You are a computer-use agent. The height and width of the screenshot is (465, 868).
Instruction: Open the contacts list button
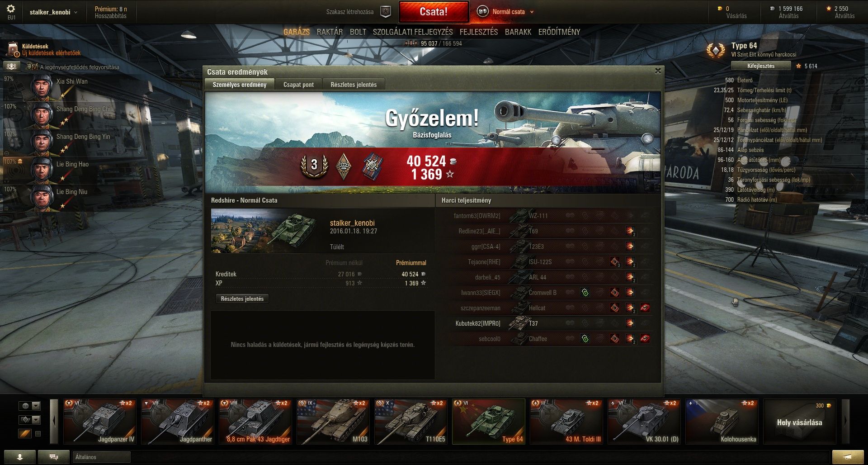(x=19, y=457)
